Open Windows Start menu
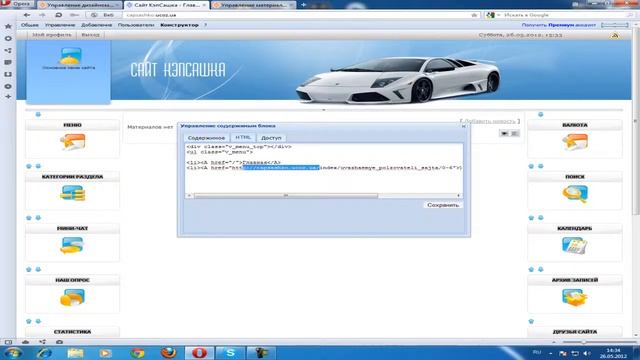This screenshot has height=360, width=640. click(13, 353)
